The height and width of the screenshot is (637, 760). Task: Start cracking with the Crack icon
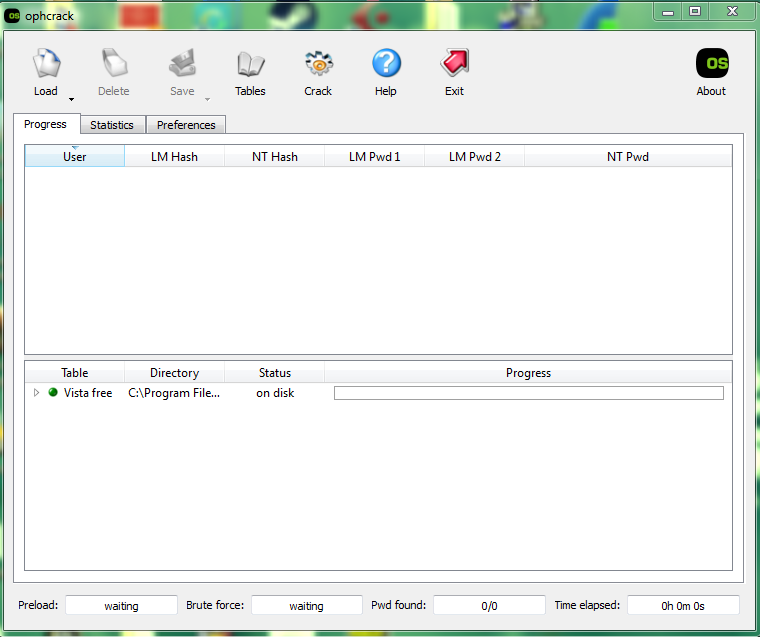pos(318,66)
